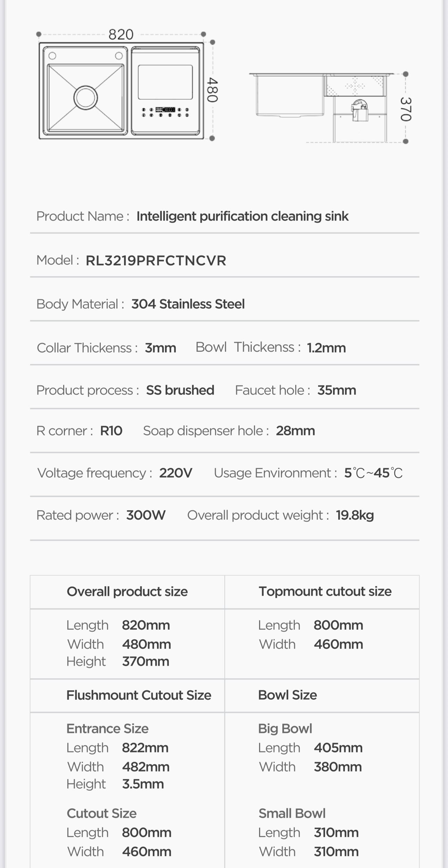Click the 19.8kg overall product weight value

click(355, 515)
